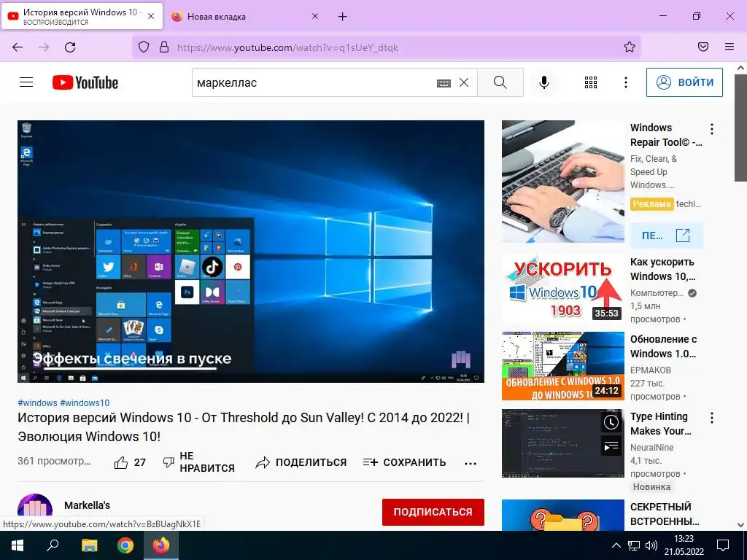Viewport: 747px width, 560px height.
Task: Open the Firefox application menu
Action: 729,47
